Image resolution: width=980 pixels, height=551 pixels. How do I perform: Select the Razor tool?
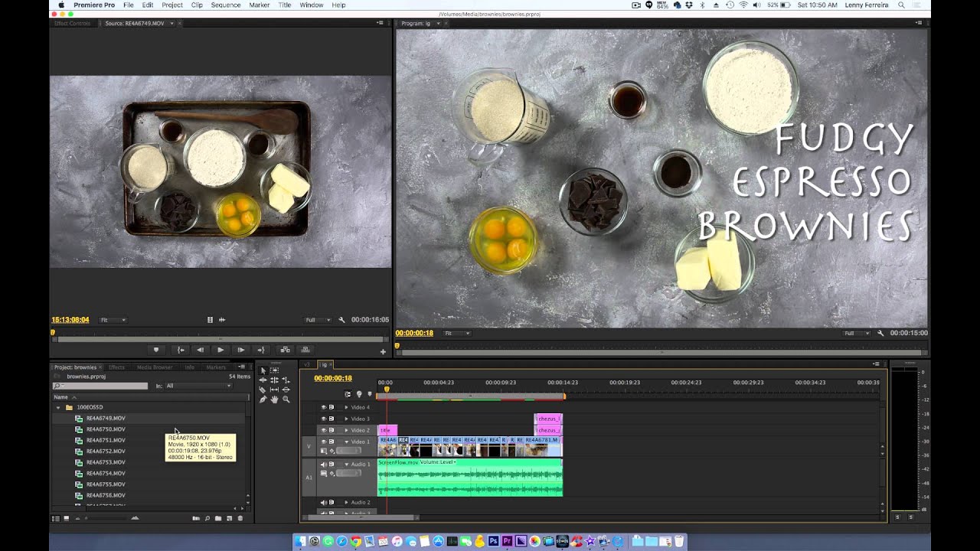click(263, 390)
